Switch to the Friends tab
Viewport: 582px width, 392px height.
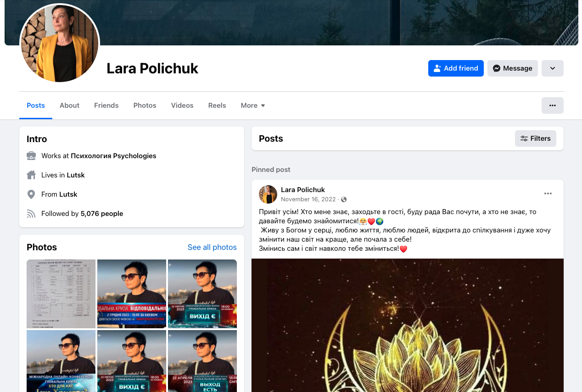pos(106,105)
